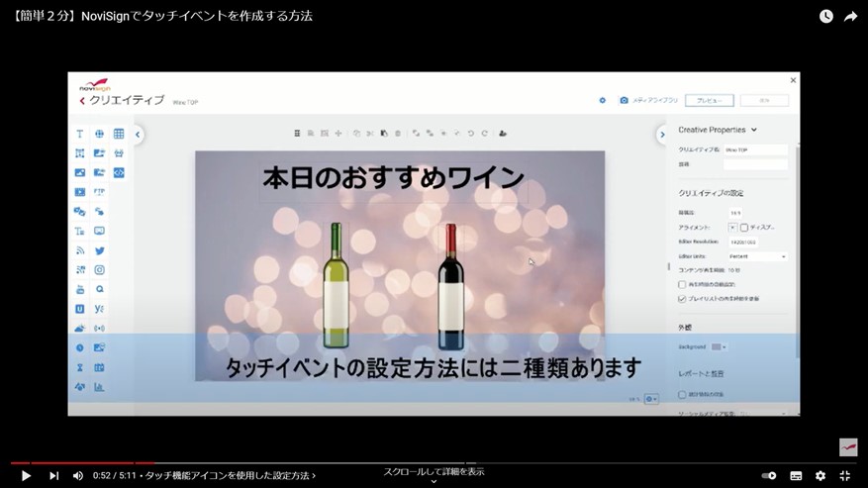Expand the Creative Properties chevron
868x488 pixels.
[754, 130]
